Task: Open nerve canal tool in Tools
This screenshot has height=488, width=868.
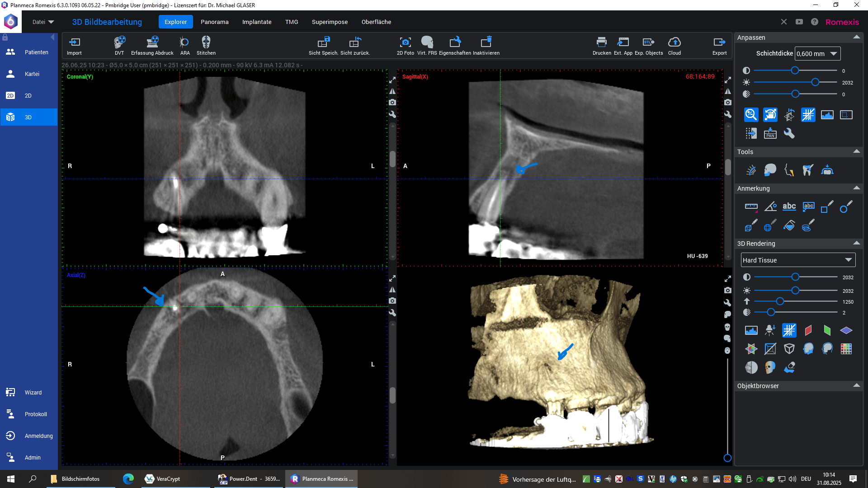Action: pyautogui.click(x=751, y=170)
